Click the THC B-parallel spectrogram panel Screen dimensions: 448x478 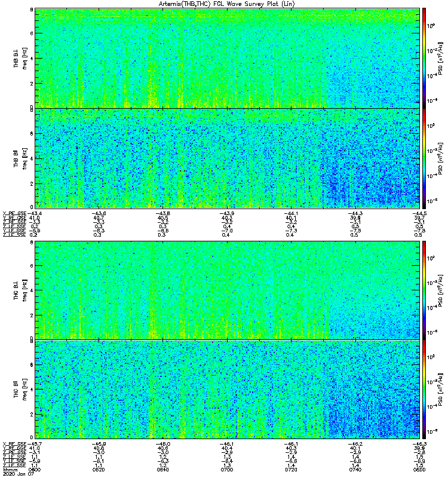pyautogui.click(x=228, y=390)
